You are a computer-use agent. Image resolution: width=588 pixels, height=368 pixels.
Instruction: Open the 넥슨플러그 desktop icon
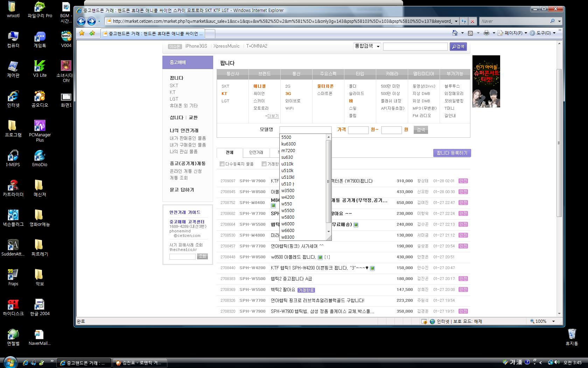pyautogui.click(x=13, y=218)
